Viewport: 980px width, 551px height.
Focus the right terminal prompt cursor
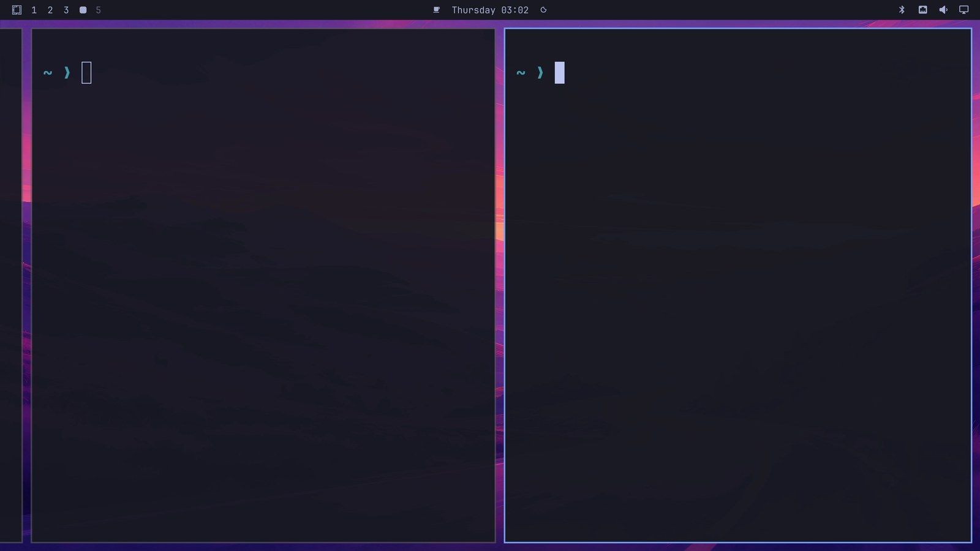pyautogui.click(x=560, y=73)
